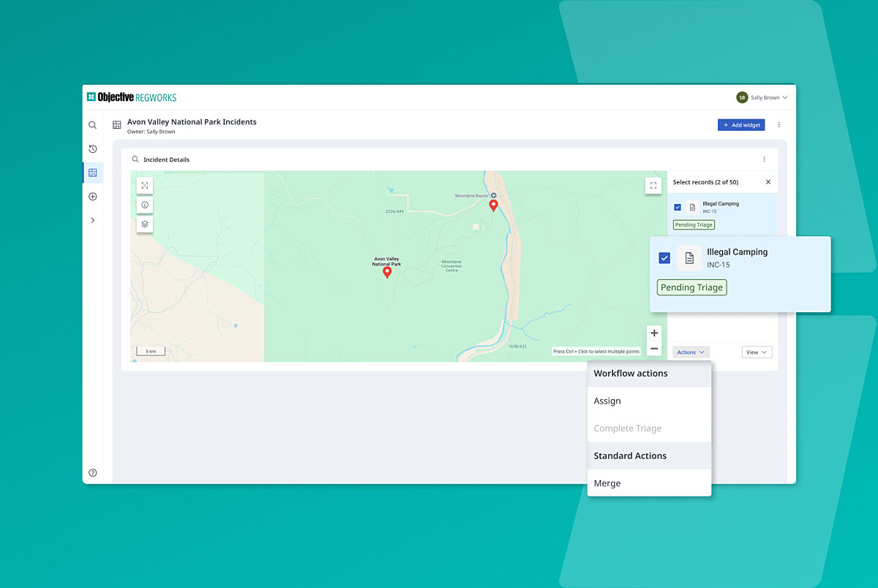The width and height of the screenshot is (878, 588).
Task: Toggle checkbox on enlarged Illegal Camping card
Action: (664, 257)
